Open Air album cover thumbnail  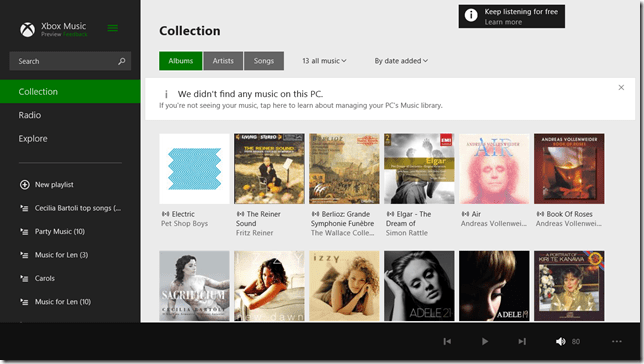(x=494, y=168)
